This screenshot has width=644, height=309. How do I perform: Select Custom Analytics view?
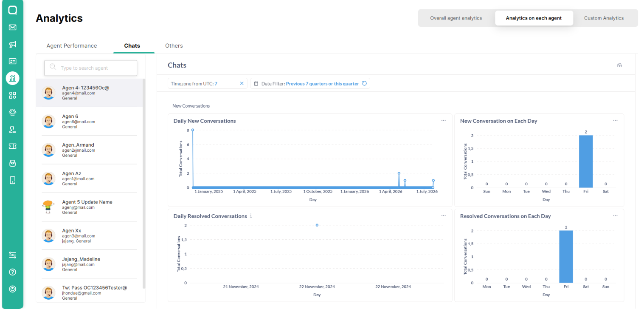[604, 18]
